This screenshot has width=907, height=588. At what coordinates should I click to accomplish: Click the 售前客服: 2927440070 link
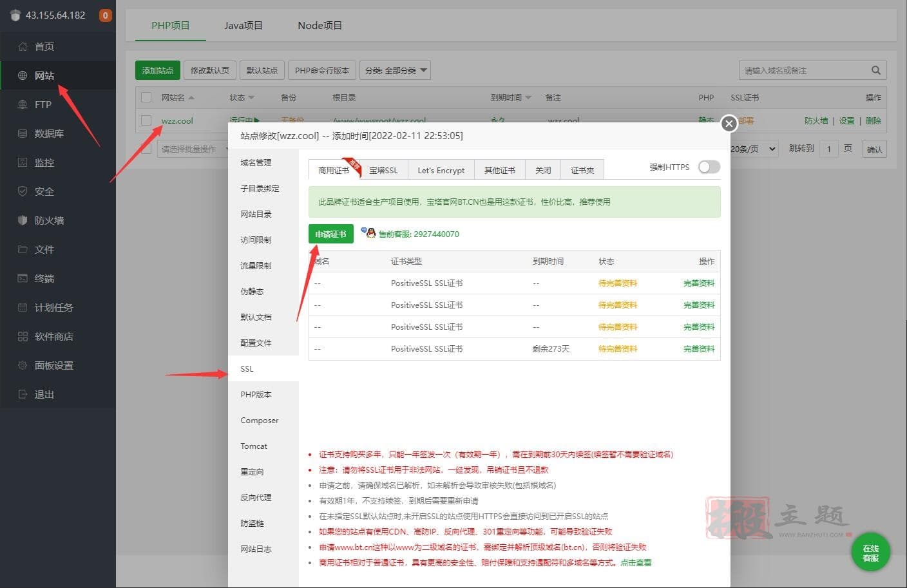[419, 234]
